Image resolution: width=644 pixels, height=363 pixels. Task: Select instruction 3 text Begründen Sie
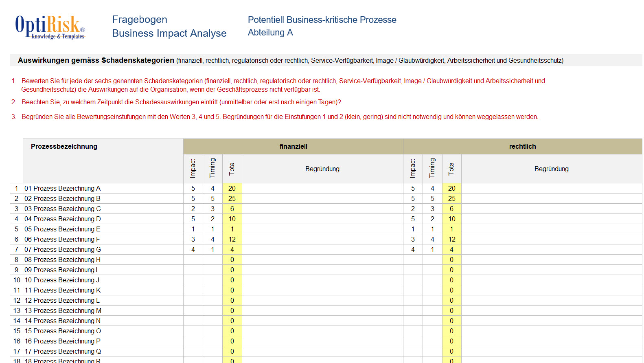point(280,117)
